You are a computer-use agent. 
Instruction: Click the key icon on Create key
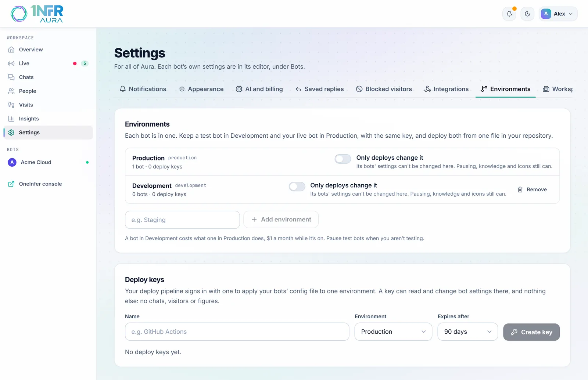[x=514, y=332]
